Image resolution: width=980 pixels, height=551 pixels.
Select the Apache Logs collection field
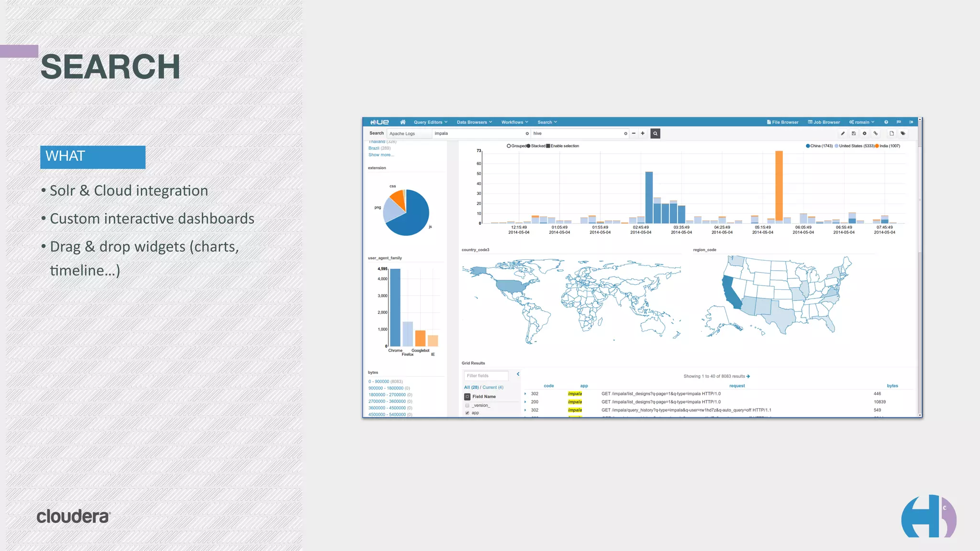click(x=409, y=133)
